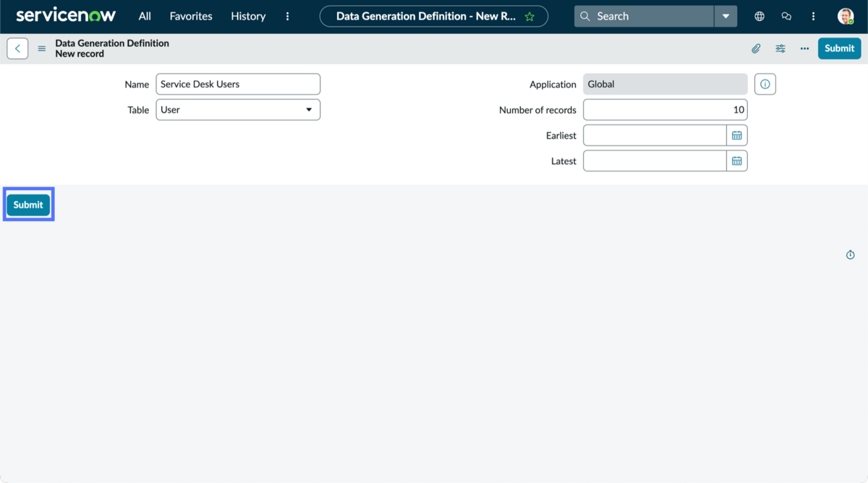Screen dimensions: 868x483
Task: Click the Application label
Action: click(x=553, y=85)
